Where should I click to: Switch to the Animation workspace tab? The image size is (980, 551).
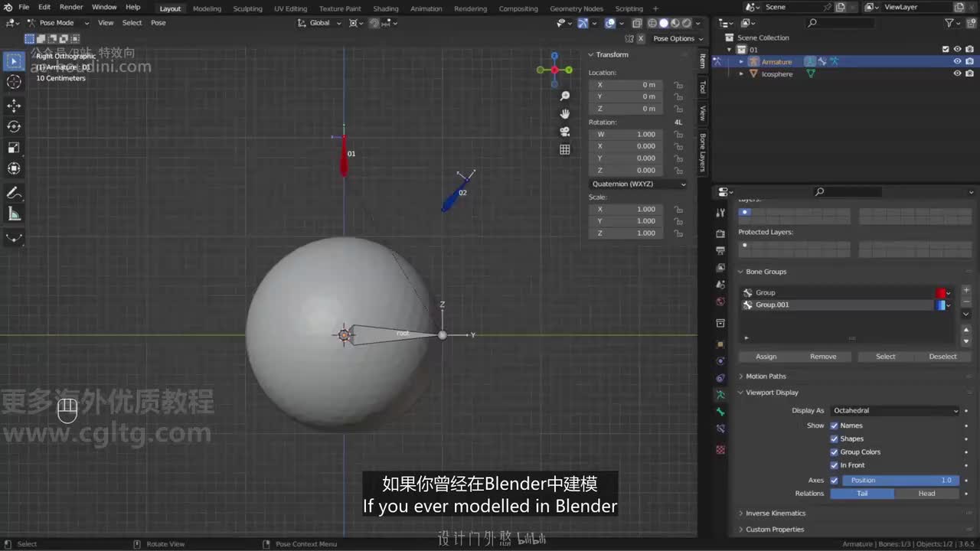(x=426, y=8)
